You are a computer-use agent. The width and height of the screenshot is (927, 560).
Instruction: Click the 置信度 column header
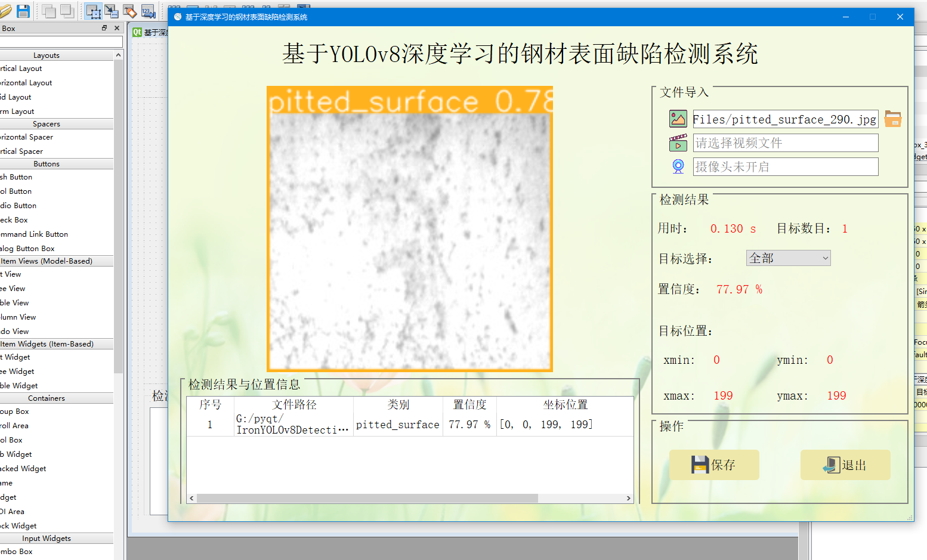coord(469,405)
